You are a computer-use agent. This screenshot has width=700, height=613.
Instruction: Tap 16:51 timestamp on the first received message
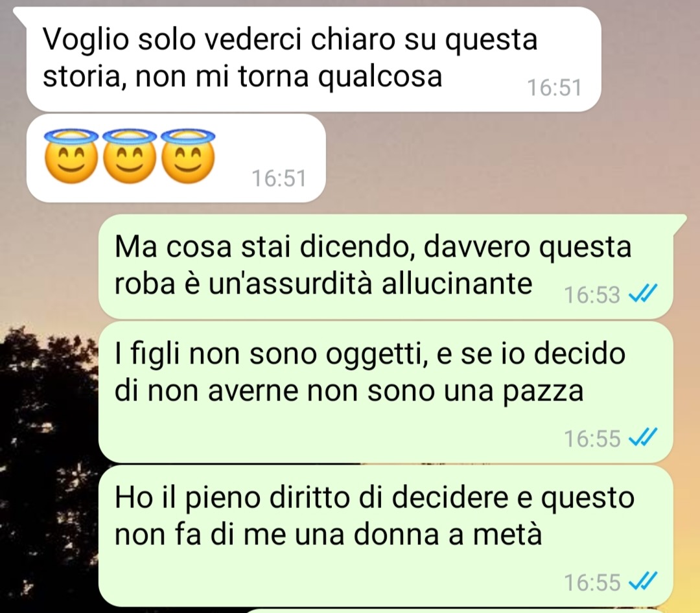click(554, 87)
